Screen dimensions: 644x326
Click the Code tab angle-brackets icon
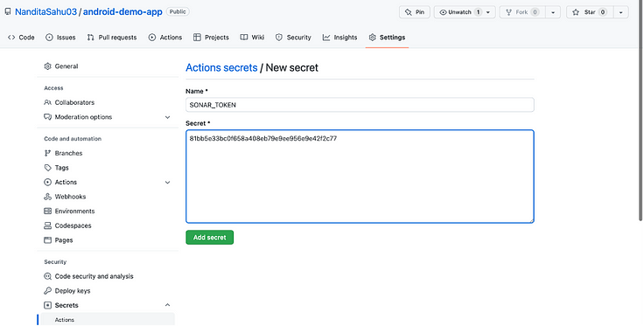click(x=11, y=38)
